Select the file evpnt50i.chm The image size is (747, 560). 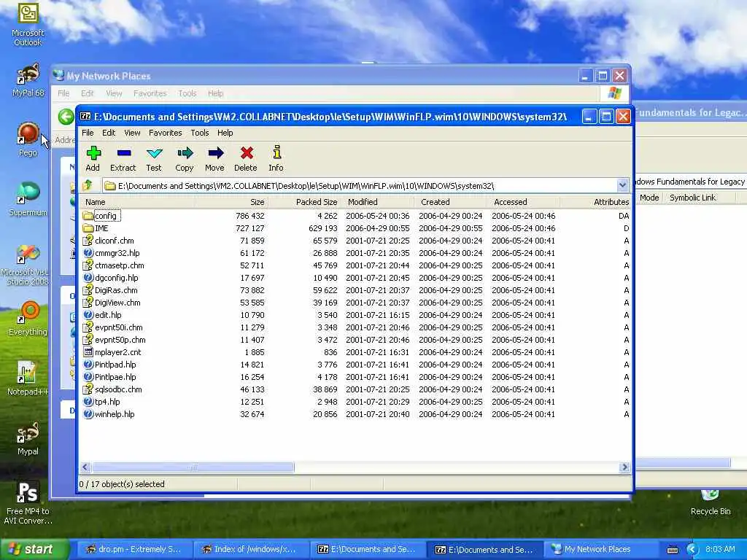click(118, 327)
